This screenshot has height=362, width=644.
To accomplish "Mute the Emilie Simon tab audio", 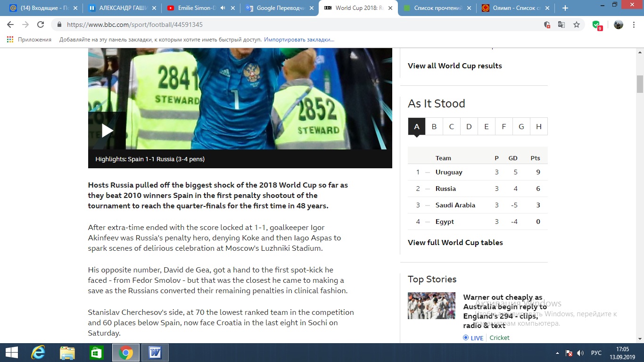I will click(x=223, y=8).
